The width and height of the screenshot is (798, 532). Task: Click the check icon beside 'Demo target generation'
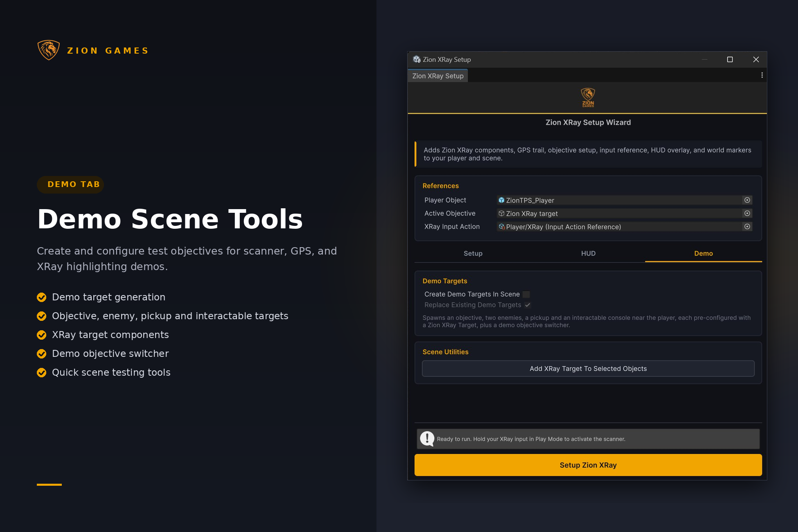(x=41, y=297)
